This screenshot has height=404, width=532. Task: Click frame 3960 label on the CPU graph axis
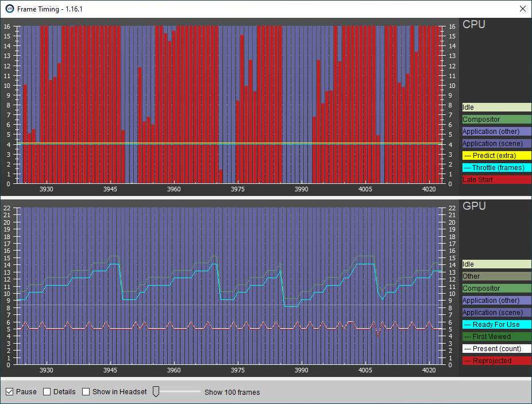point(174,189)
